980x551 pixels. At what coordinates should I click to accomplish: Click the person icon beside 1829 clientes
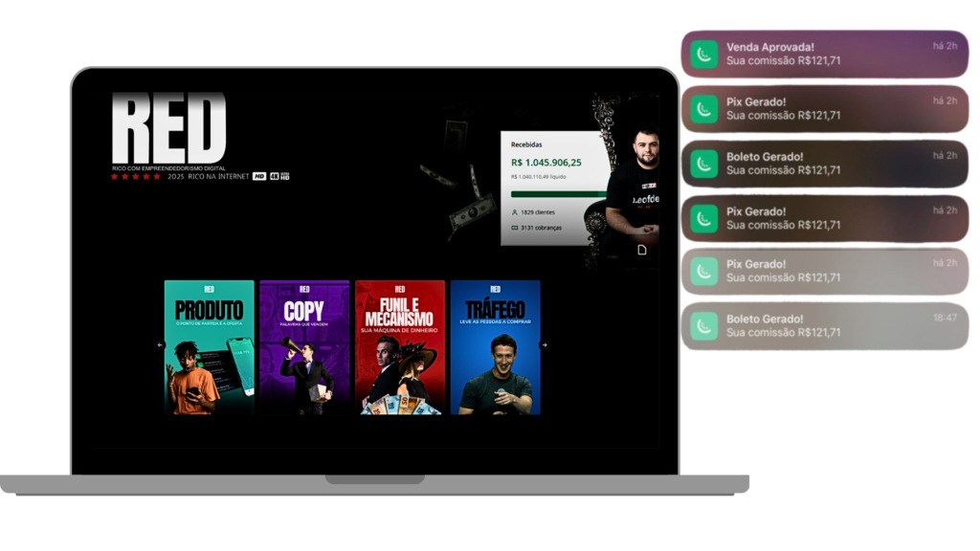coord(514,211)
